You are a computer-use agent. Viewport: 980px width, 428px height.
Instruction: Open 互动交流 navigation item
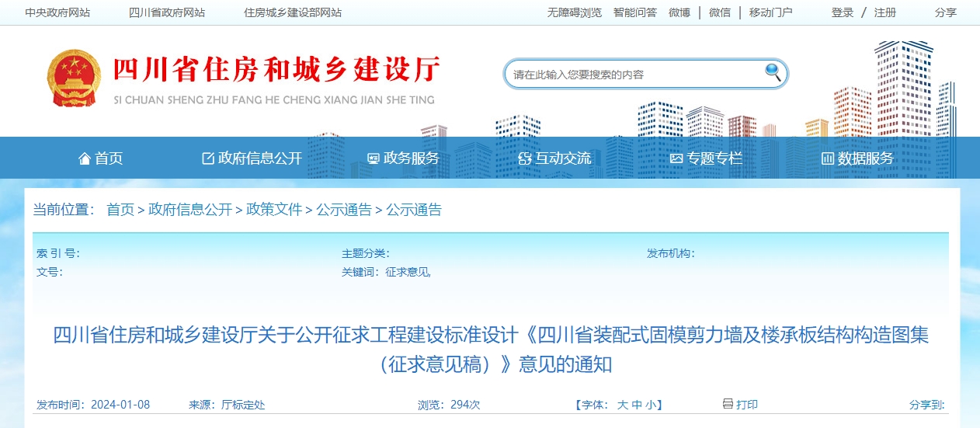click(554, 158)
